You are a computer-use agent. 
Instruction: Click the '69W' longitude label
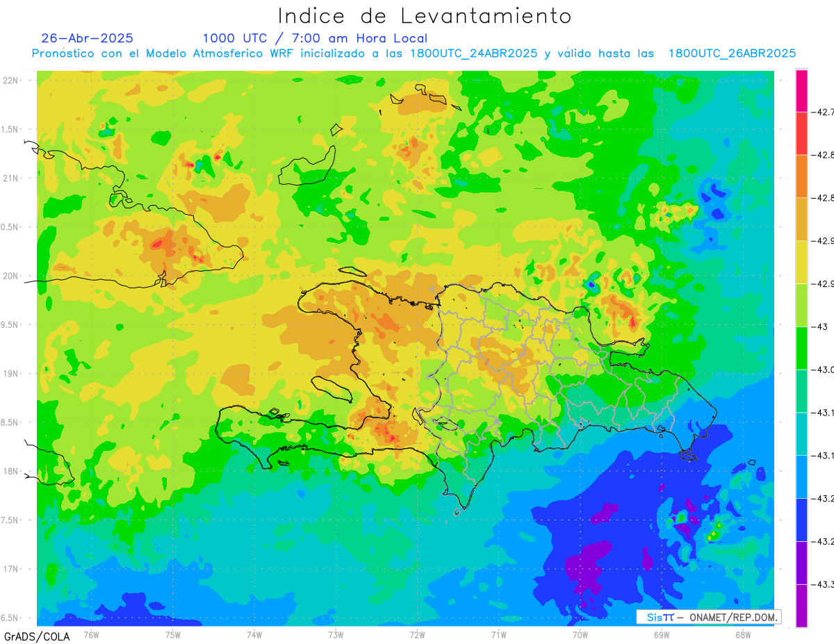(662, 635)
